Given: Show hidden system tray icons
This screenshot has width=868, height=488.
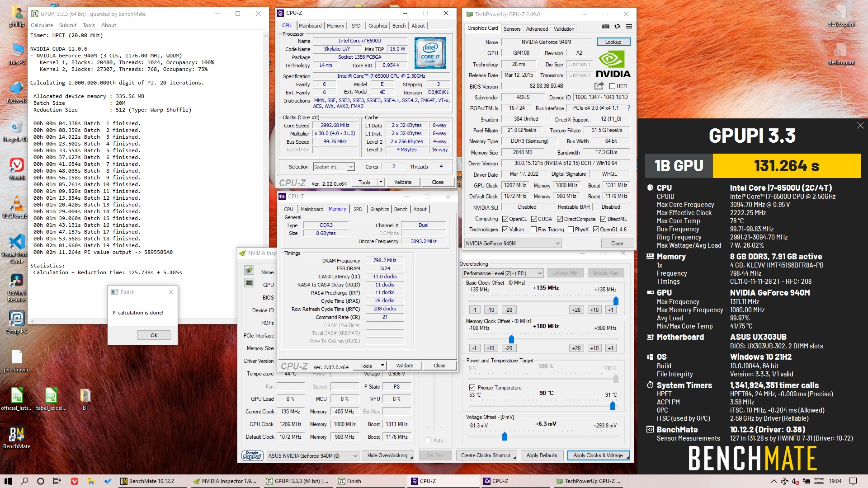Looking at the screenshot, I should (774, 481).
